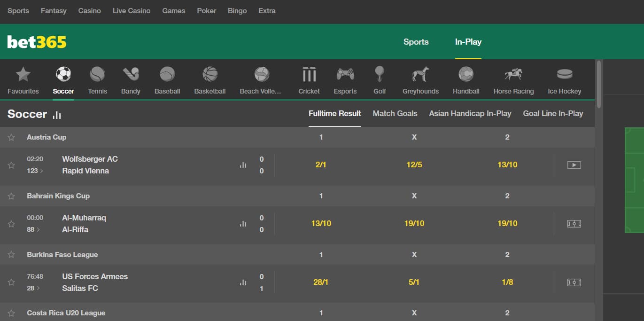Bet on Rapid Vienna at 13/10

tap(507, 165)
